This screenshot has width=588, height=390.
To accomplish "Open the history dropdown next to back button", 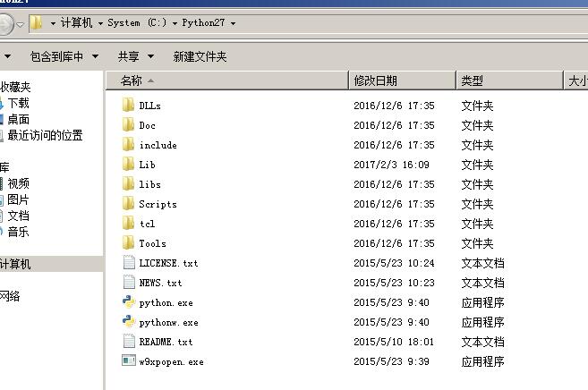I will [x=20, y=24].
